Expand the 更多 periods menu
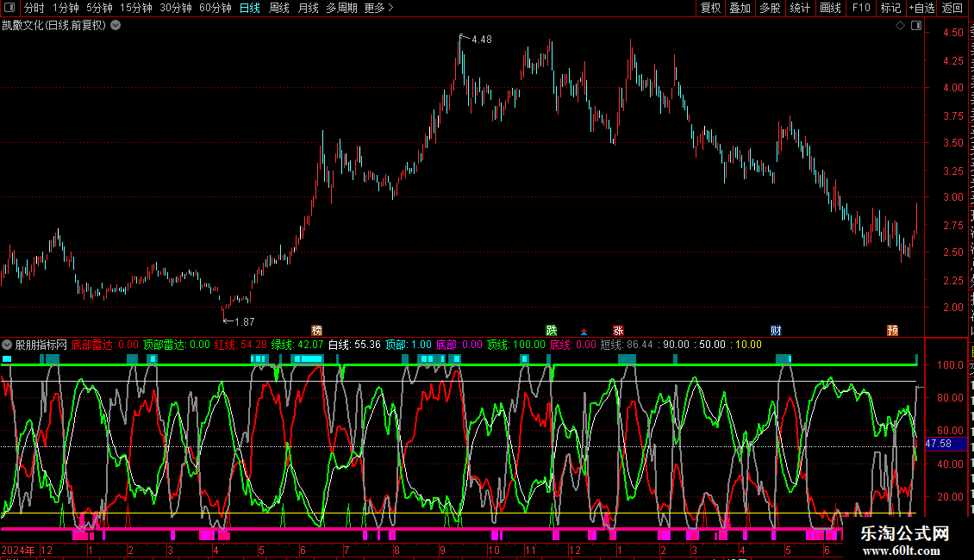The width and height of the screenshot is (974, 560). [379, 8]
